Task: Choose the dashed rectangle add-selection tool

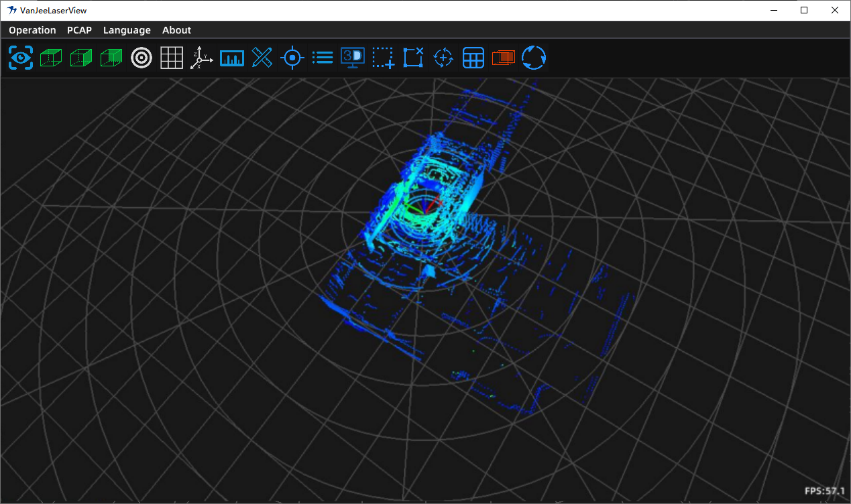Action: (x=383, y=58)
